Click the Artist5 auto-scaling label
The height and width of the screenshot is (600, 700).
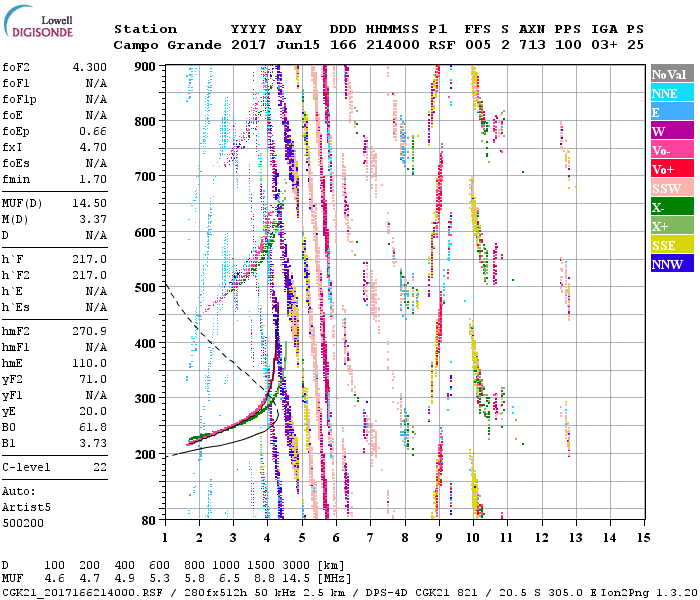26,508
